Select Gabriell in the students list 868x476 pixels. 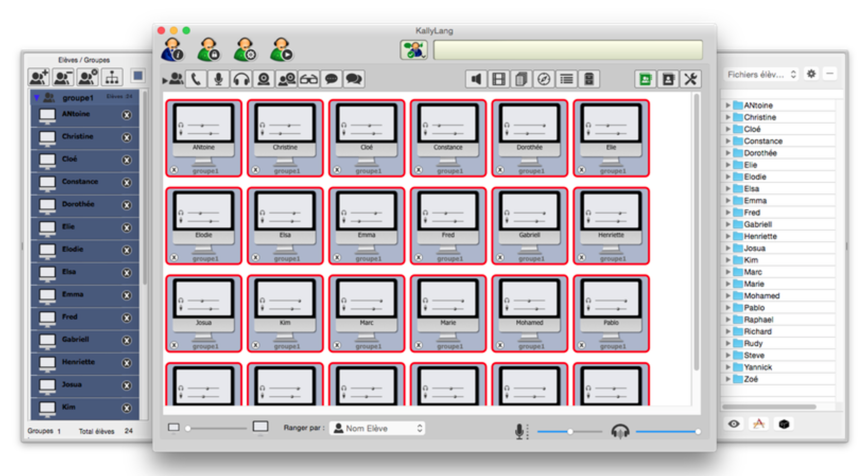coord(75,340)
